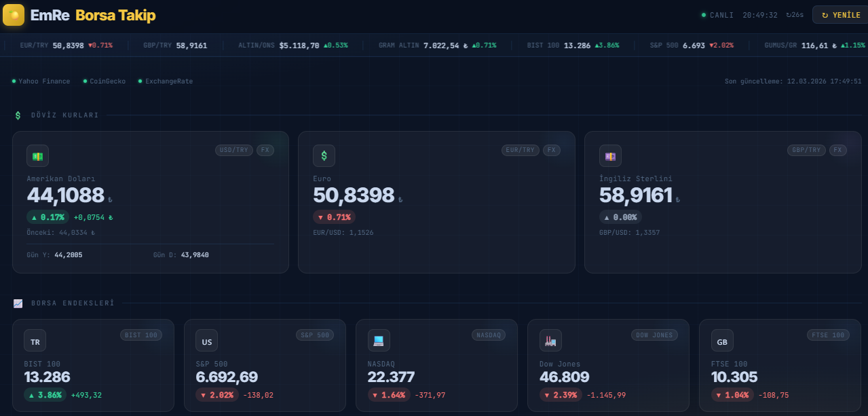Click the İngiliz Sterlini currency icon
Image resolution: width=868 pixels, height=416 pixels.
click(x=610, y=156)
